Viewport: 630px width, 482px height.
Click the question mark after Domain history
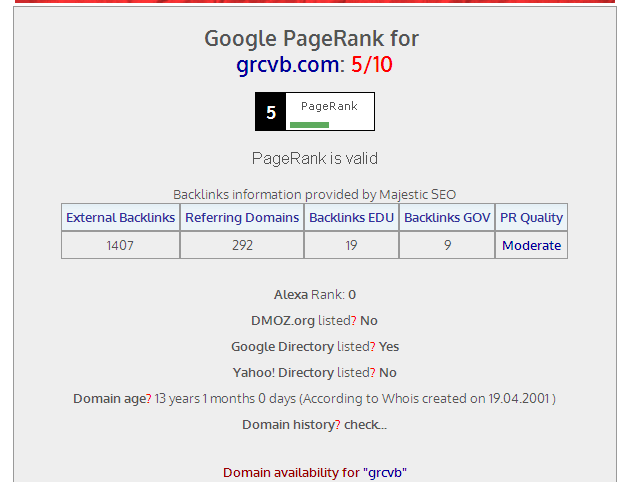(x=338, y=425)
